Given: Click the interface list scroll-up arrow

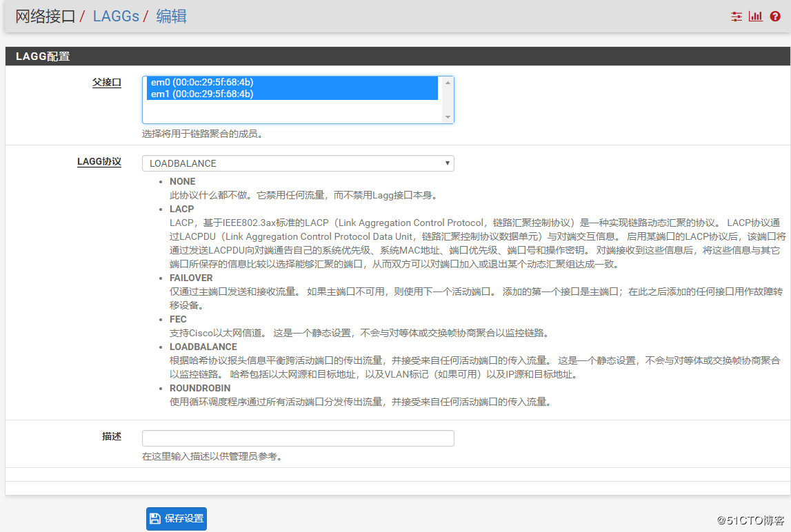Looking at the screenshot, I should [x=448, y=83].
